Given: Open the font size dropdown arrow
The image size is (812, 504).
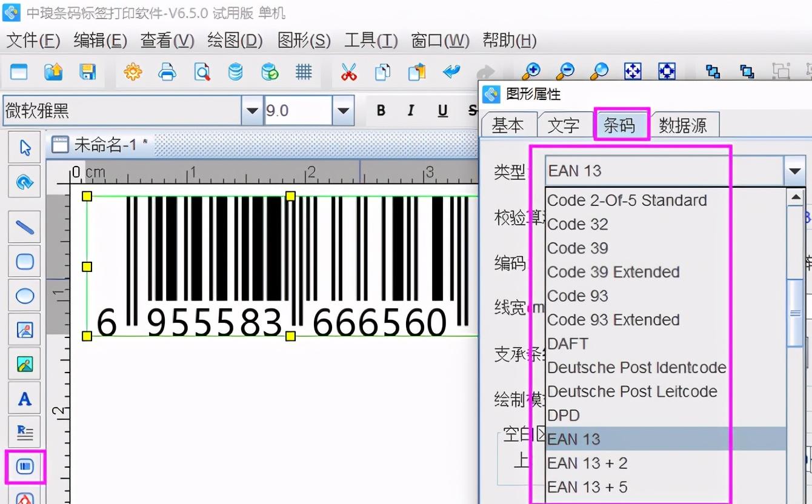Looking at the screenshot, I should coord(343,111).
